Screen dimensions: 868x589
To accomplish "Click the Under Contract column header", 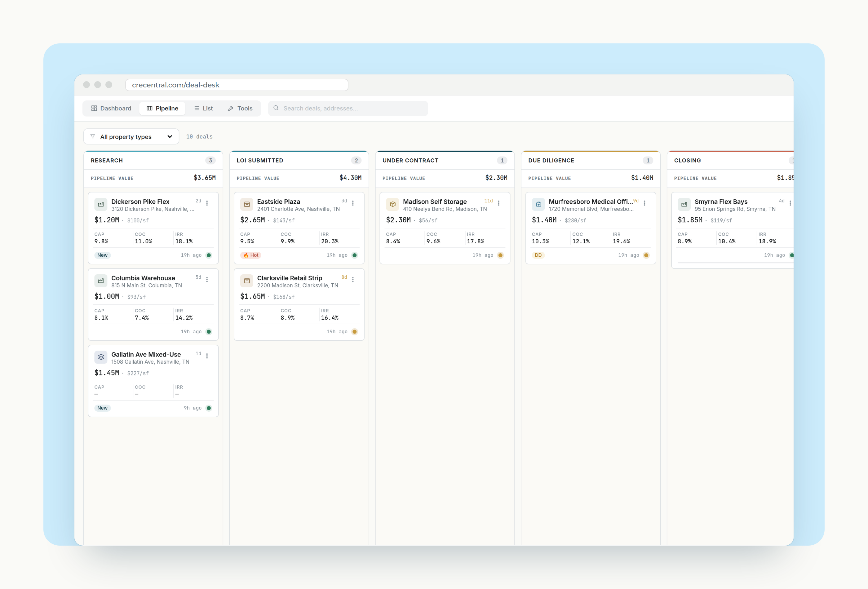I will click(445, 160).
